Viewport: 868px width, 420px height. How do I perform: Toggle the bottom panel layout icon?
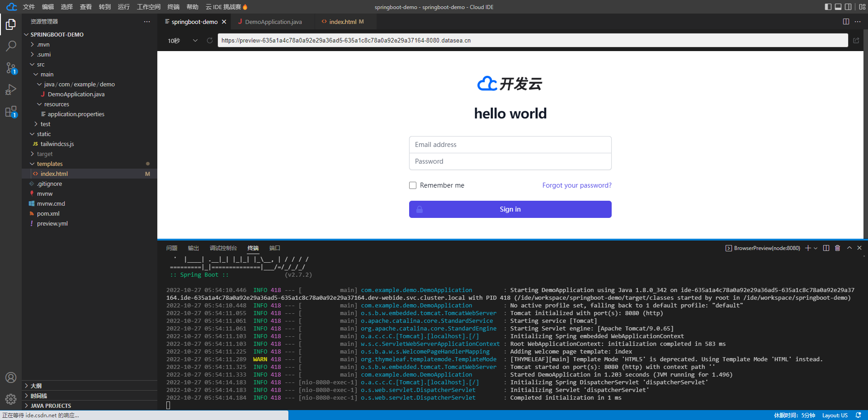pyautogui.click(x=838, y=7)
